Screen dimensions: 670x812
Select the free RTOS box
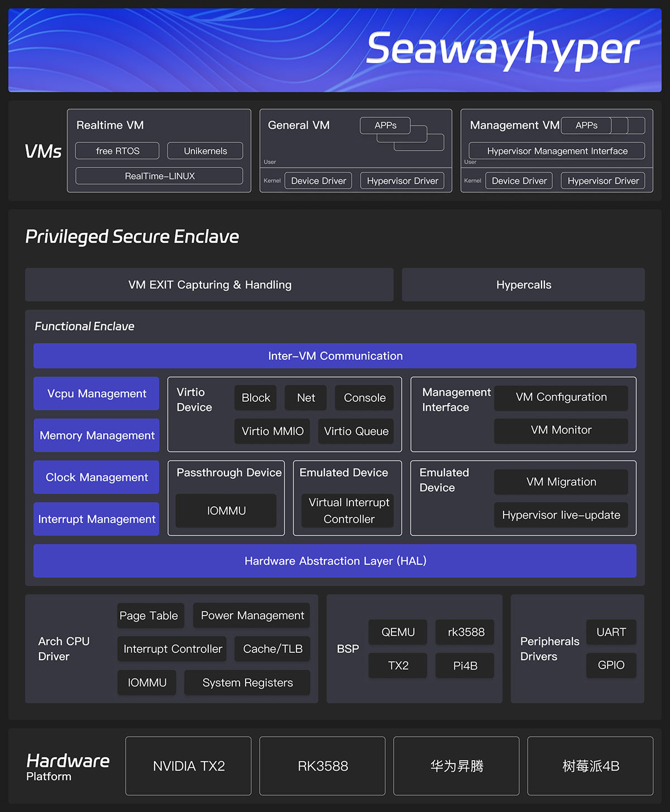[x=117, y=151]
